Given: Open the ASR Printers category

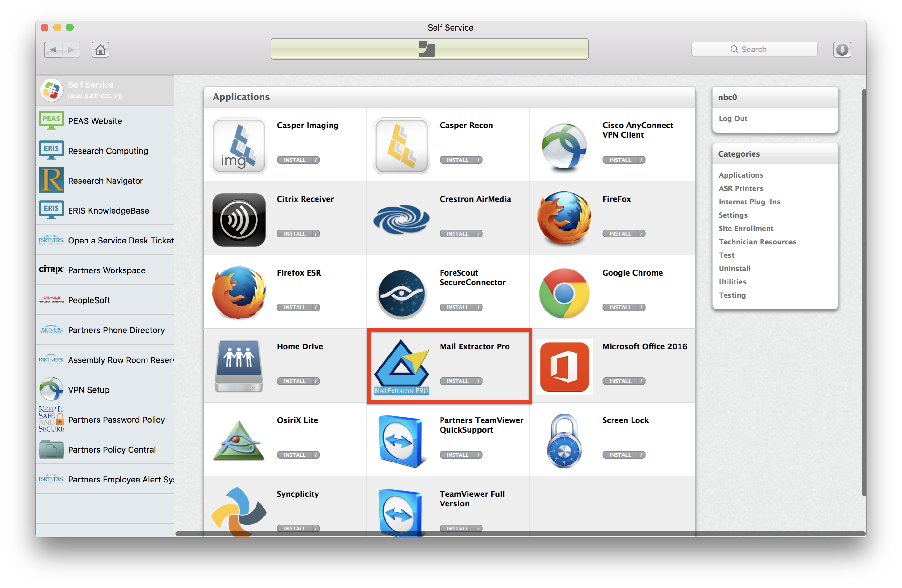Looking at the screenshot, I should coord(741,188).
